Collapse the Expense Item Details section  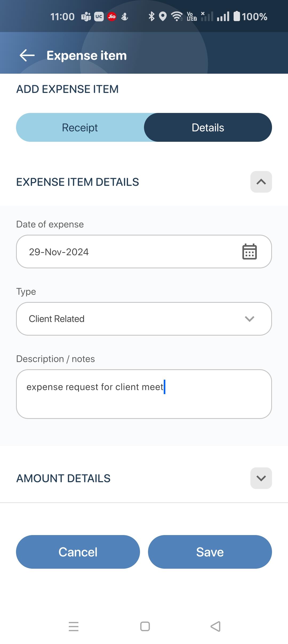[x=261, y=182]
